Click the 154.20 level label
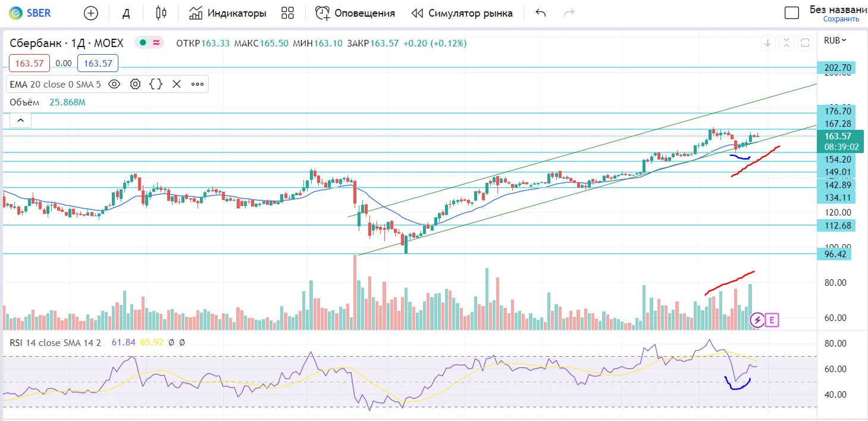Viewport: 868px width, 421px height. click(837, 160)
